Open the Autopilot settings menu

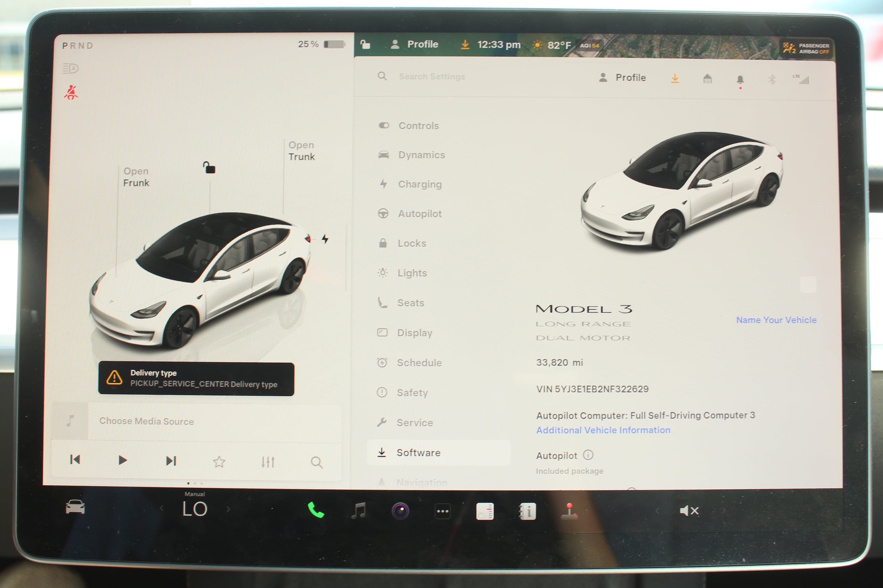(410, 214)
